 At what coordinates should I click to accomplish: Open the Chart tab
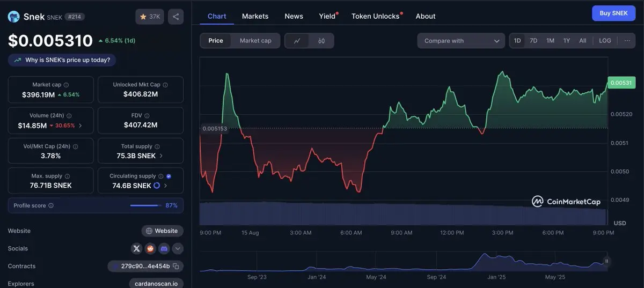[x=217, y=16]
